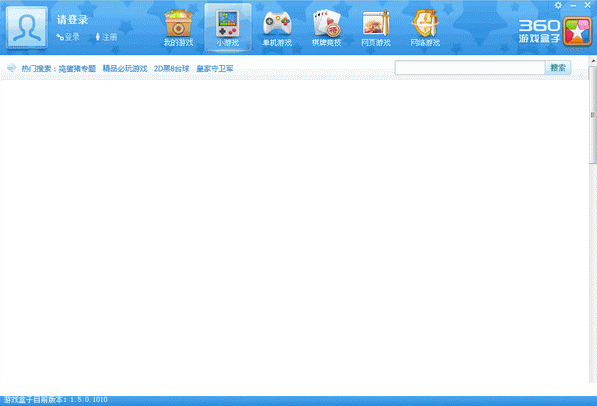Open 单机游戏 gamepad icon
This screenshot has width=597, height=406.
click(277, 24)
